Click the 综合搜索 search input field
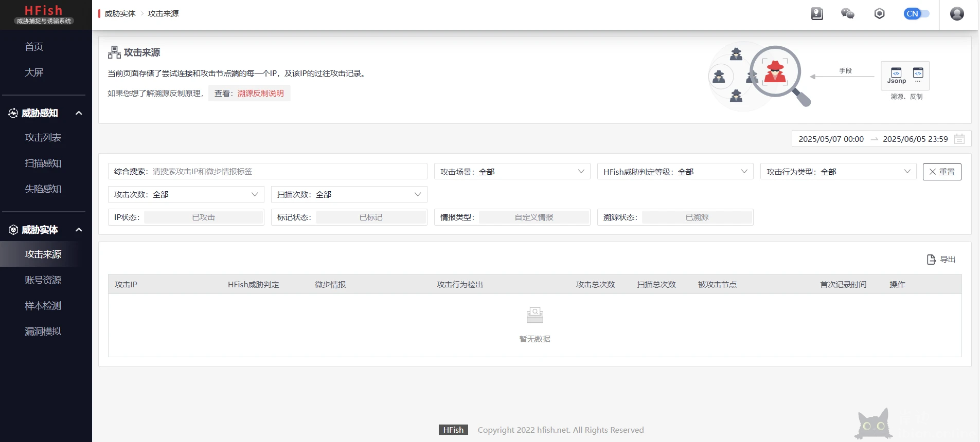The height and width of the screenshot is (442, 980). coord(288,172)
